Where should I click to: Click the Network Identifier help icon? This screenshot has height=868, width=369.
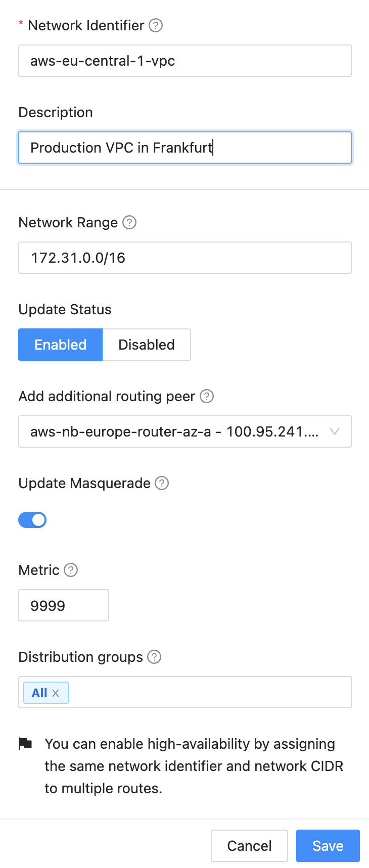(x=156, y=25)
